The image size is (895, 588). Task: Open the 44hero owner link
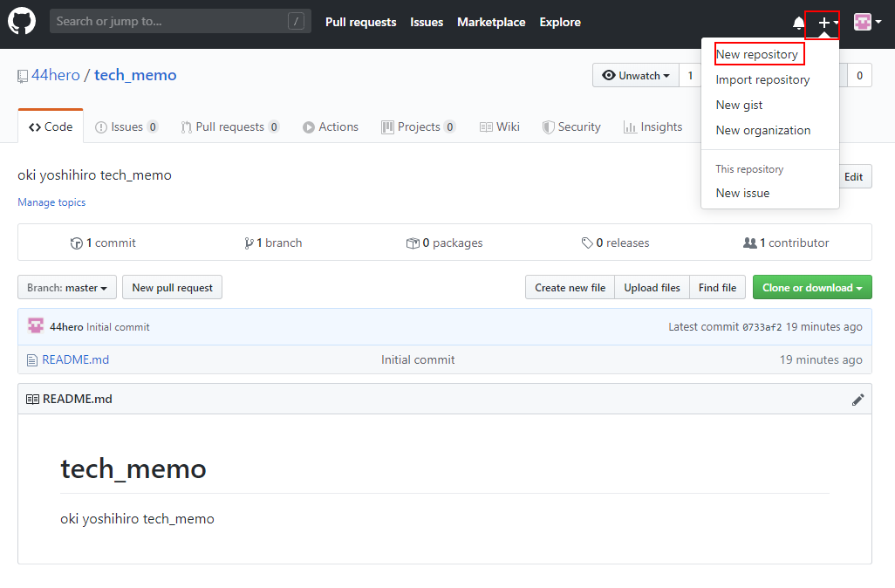(x=55, y=75)
